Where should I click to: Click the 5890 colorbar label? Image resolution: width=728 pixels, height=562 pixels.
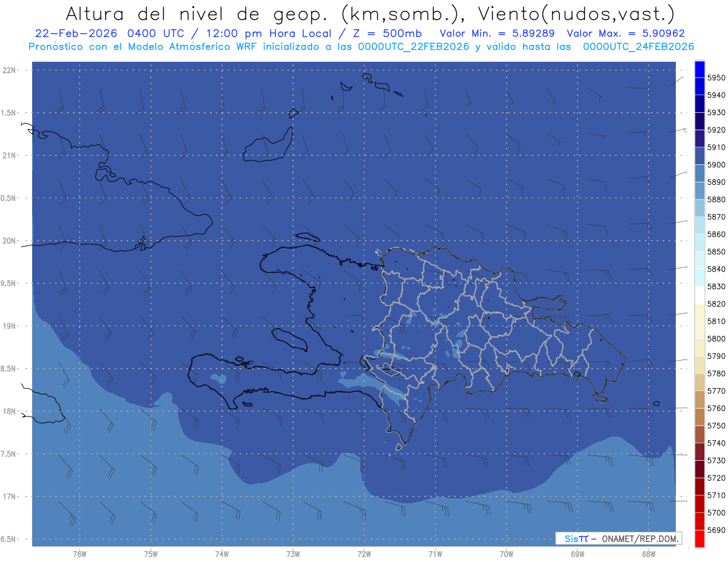(716, 182)
